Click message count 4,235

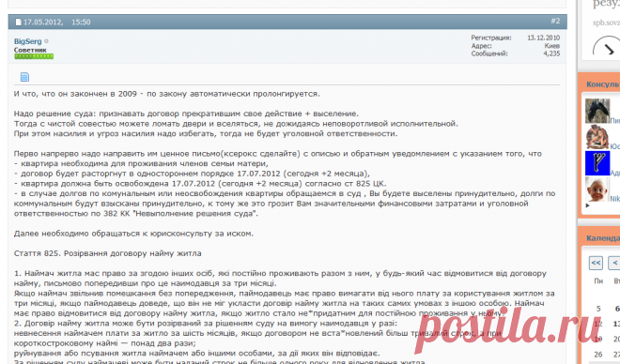tap(551, 53)
